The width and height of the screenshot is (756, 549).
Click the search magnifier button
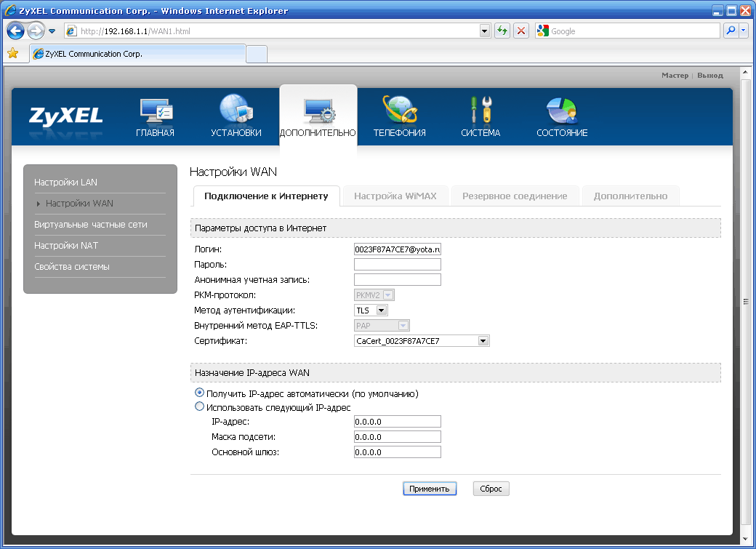point(731,31)
